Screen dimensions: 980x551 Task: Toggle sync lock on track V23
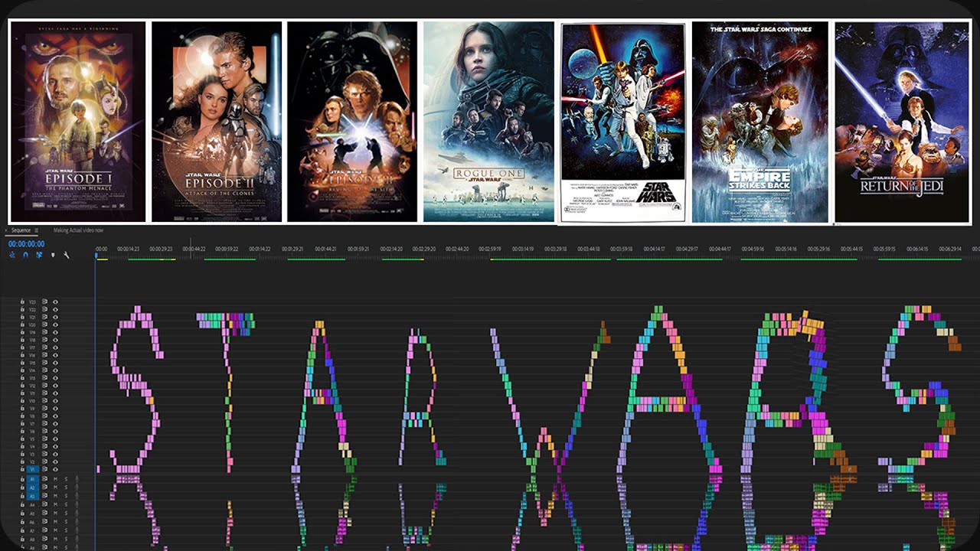tap(45, 302)
